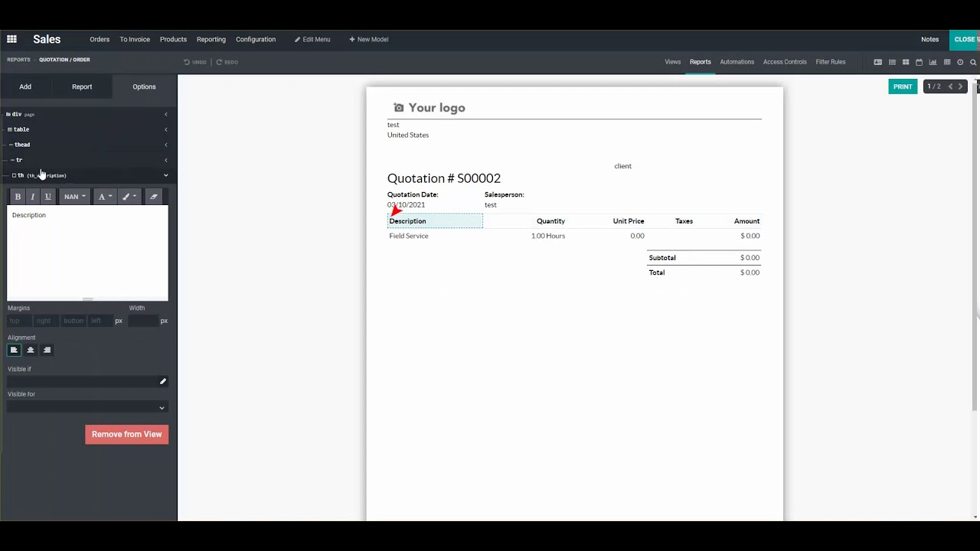This screenshot has width=980, height=551.
Task: Switch to the form view icon
Action: click(x=878, y=62)
